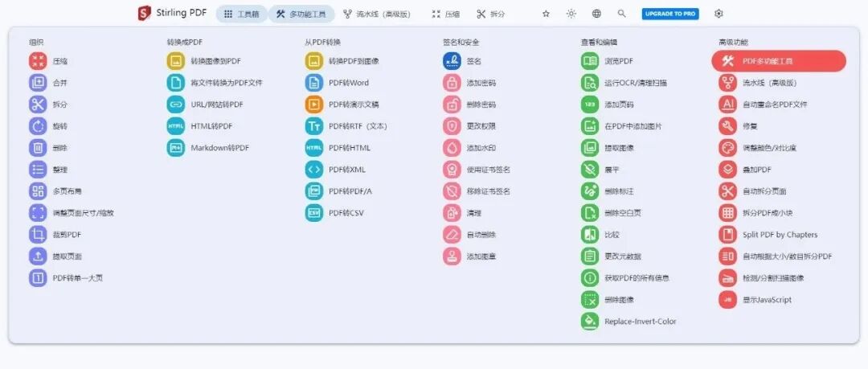Open 获取PDF的所有信息 info tool
Viewport: 868px width, 369px height.
625,277
